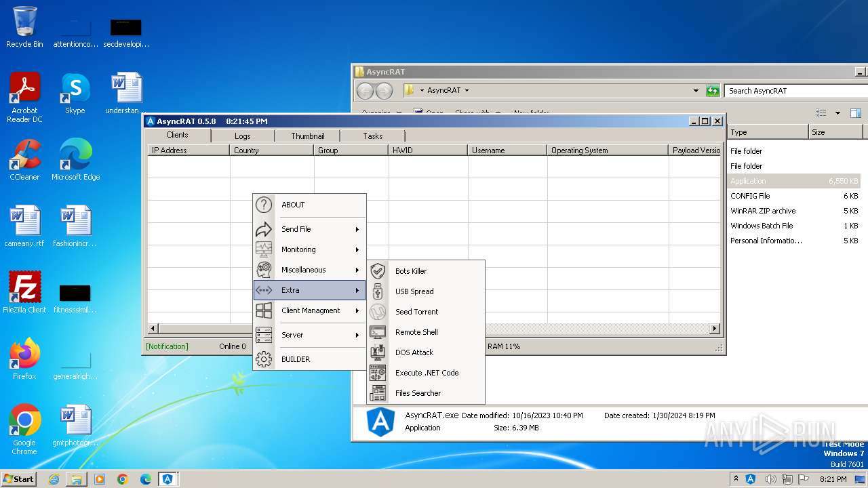The height and width of the screenshot is (488, 868).
Task: Sort by HWID column header
Action: 428,150
